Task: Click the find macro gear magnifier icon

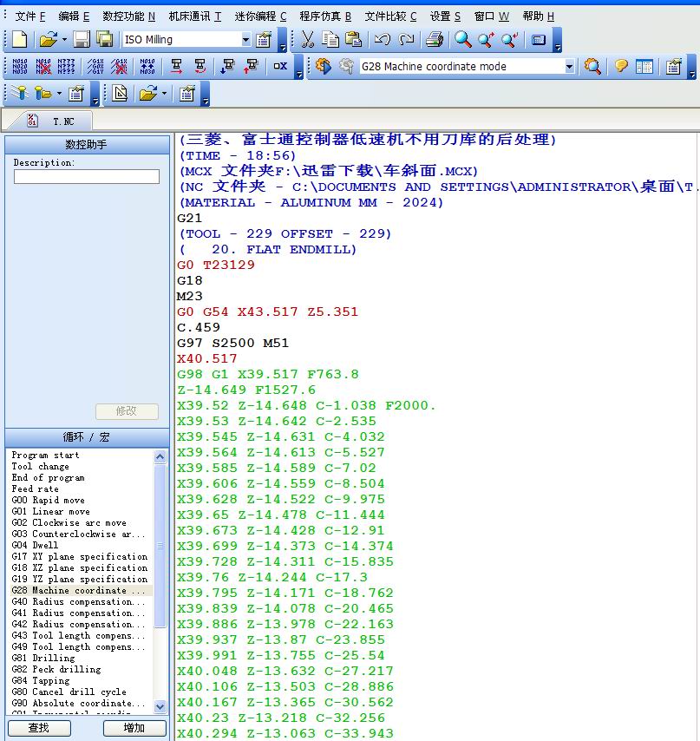Action: tap(592, 67)
